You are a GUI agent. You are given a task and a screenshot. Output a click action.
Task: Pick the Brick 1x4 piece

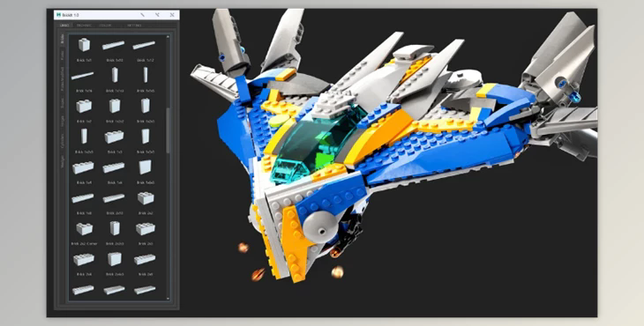pyautogui.click(x=83, y=167)
